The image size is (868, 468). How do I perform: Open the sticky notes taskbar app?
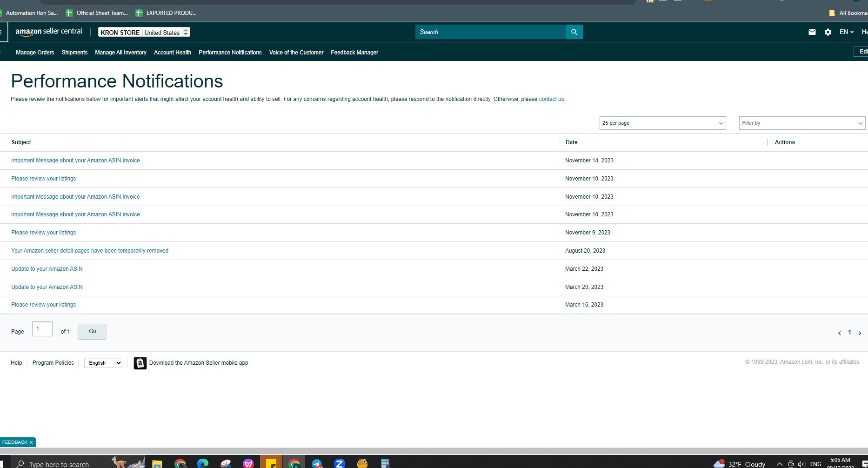pyautogui.click(x=271, y=463)
